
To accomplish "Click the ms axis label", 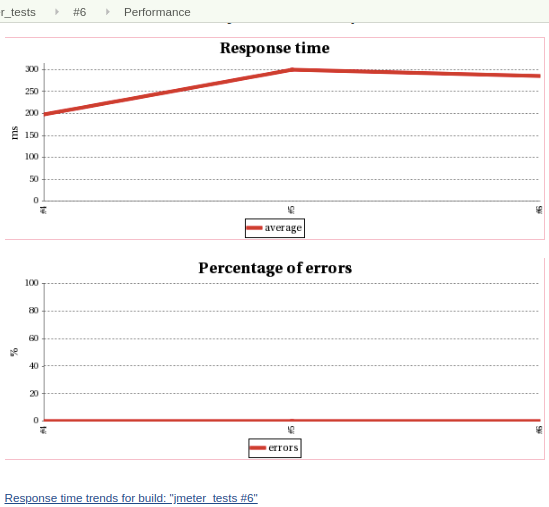I will coord(14,133).
